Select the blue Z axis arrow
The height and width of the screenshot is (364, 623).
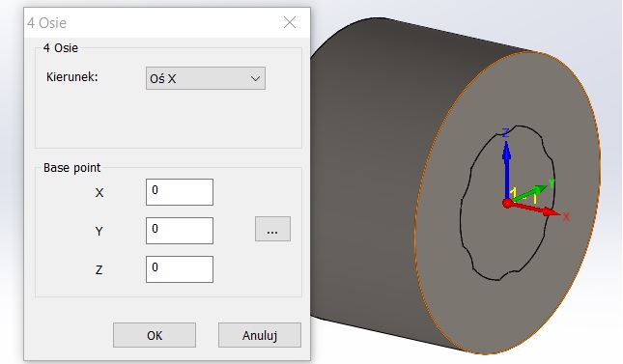[506, 171]
